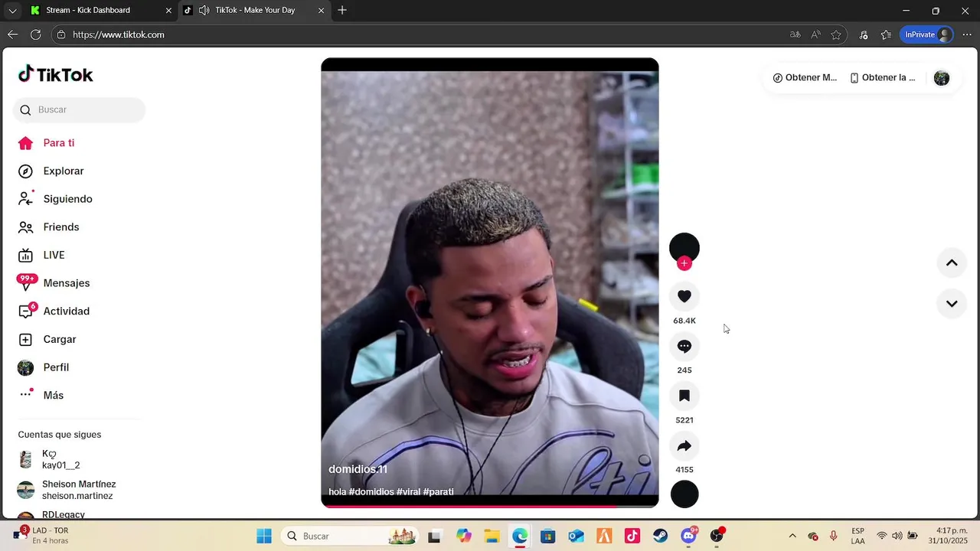Click the Obtener la ... app button
This screenshot has height=551, width=980.
coord(883,77)
